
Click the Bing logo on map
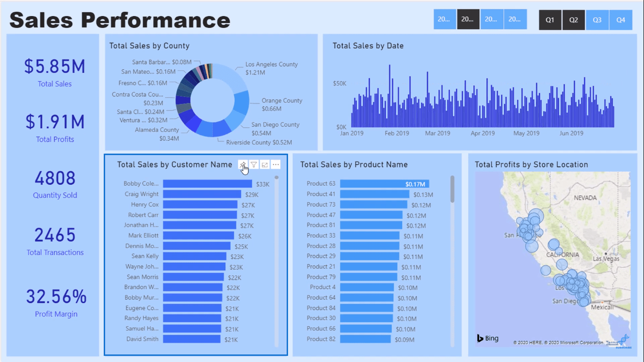pos(487,338)
